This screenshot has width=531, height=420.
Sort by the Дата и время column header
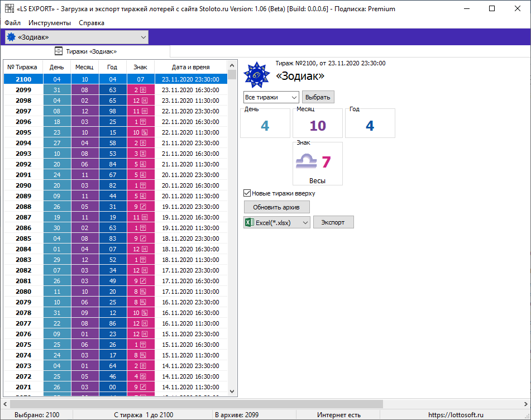[190, 67]
